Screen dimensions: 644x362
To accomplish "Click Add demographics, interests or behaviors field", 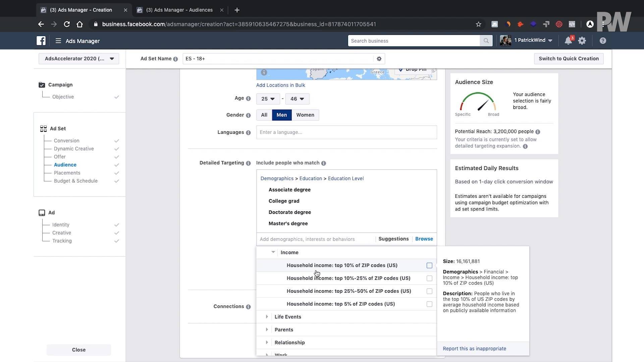I will (x=316, y=239).
